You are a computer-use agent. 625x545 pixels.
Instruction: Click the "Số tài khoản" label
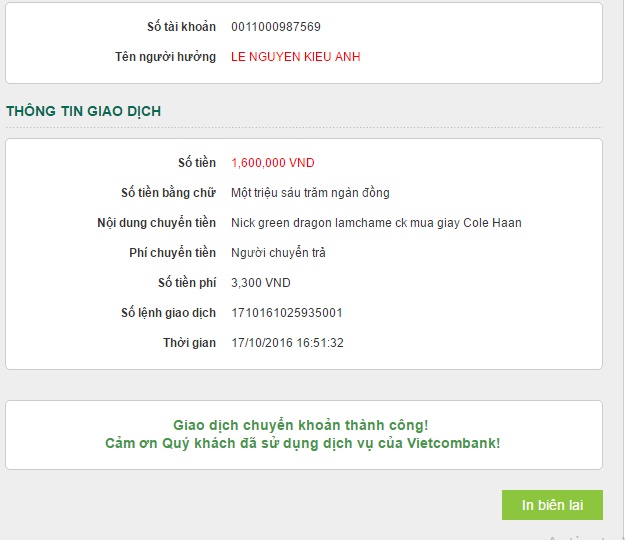click(x=181, y=27)
